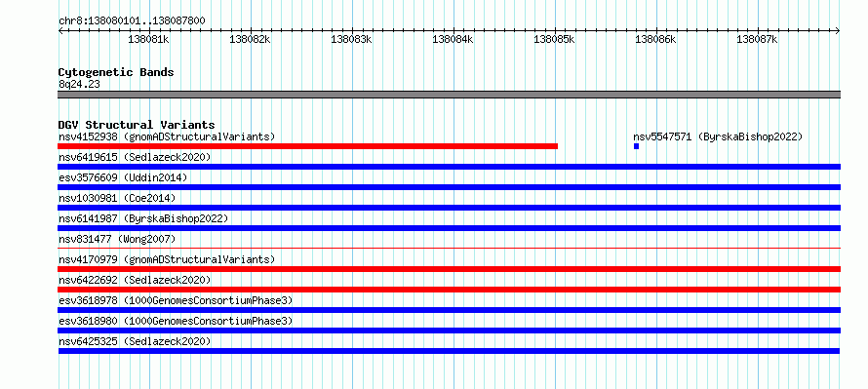The height and width of the screenshot is (389, 868).
Task: Click the 138083k ruler tick label
Action: point(351,40)
